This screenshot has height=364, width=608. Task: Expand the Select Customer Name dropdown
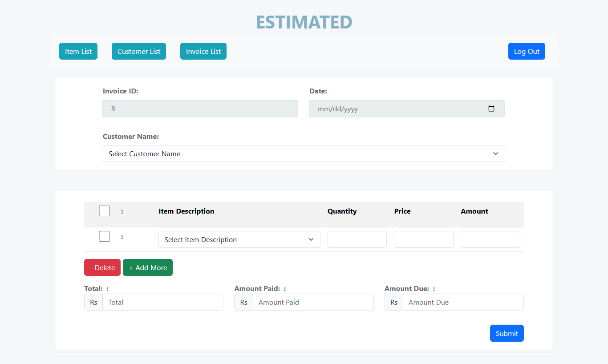click(304, 154)
